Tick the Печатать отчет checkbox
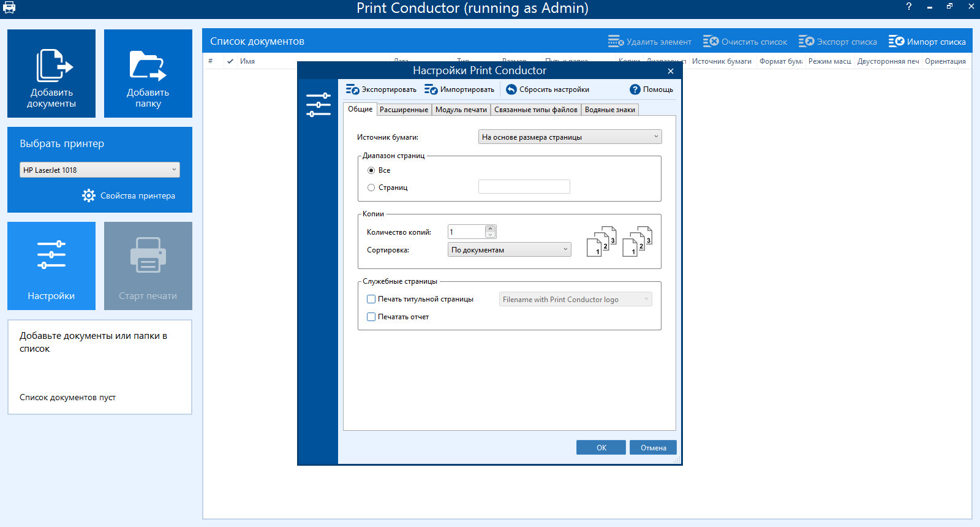The image size is (980, 527). click(371, 317)
